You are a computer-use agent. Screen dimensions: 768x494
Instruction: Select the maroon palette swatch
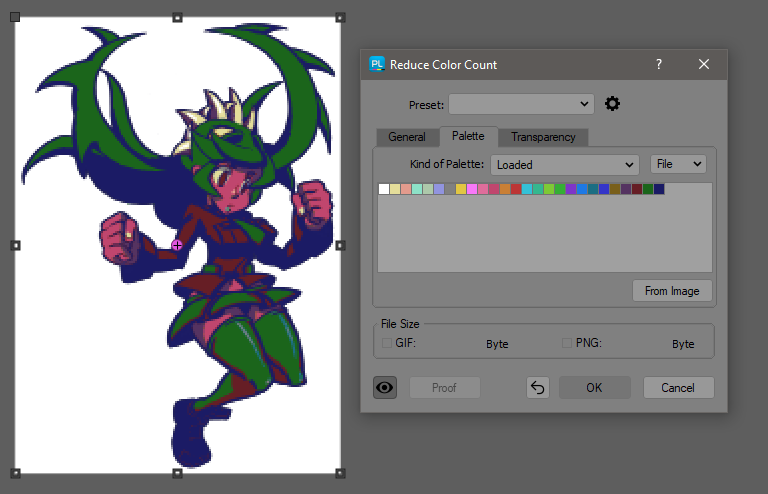coord(637,189)
